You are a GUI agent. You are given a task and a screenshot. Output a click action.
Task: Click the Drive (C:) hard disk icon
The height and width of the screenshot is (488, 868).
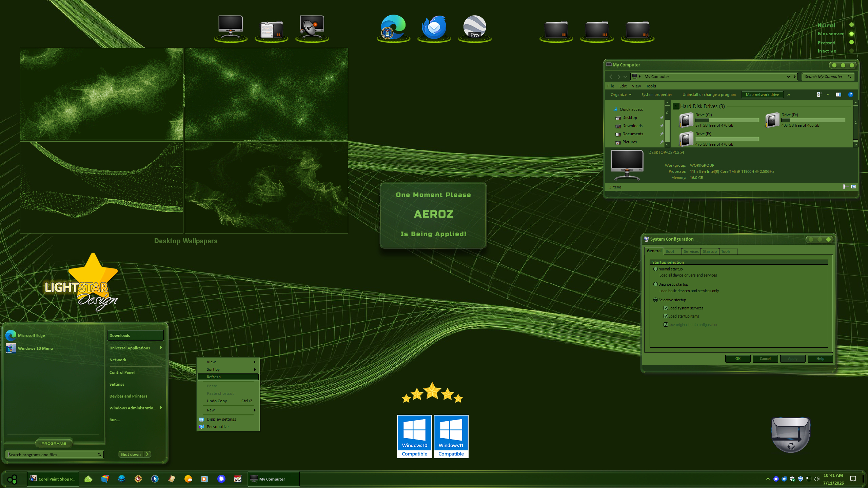686,120
